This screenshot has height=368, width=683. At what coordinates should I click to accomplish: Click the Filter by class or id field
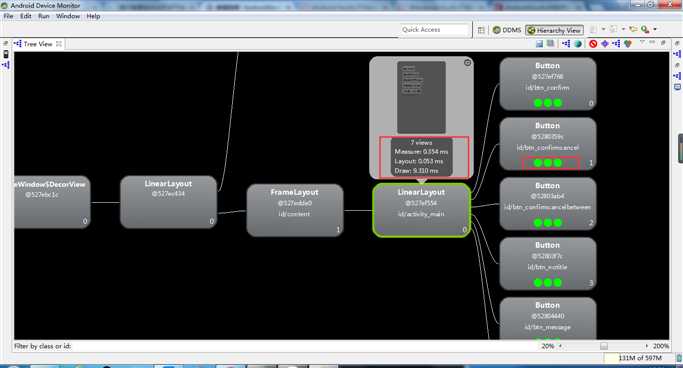[x=305, y=346]
